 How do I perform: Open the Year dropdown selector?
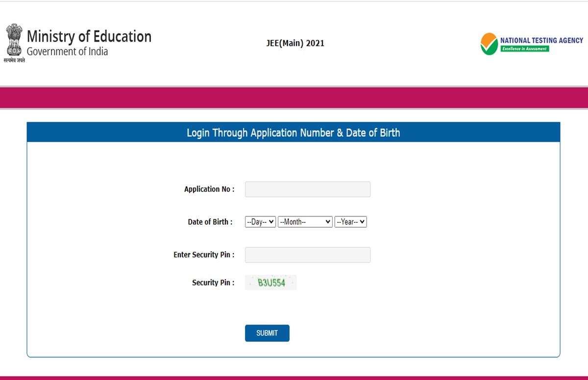tap(351, 222)
